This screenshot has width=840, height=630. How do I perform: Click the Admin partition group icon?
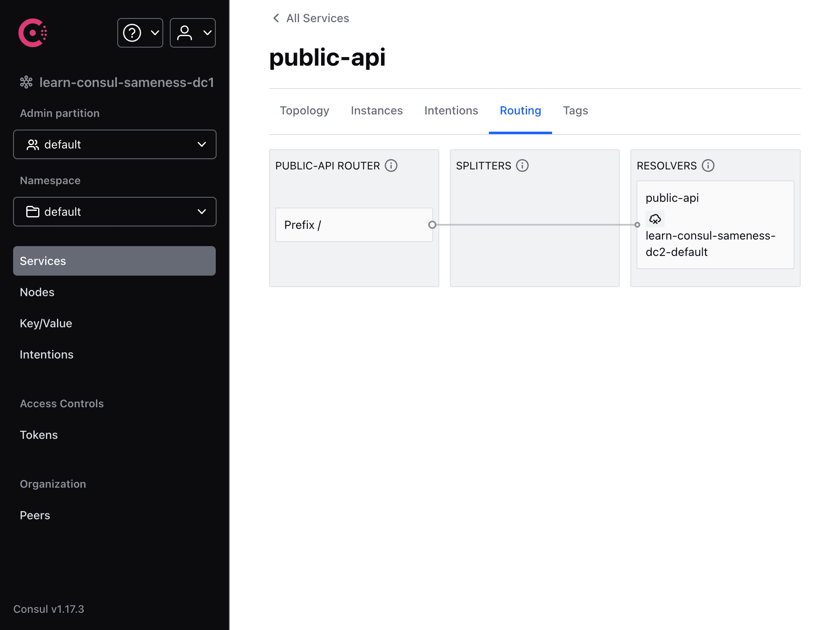point(32,144)
